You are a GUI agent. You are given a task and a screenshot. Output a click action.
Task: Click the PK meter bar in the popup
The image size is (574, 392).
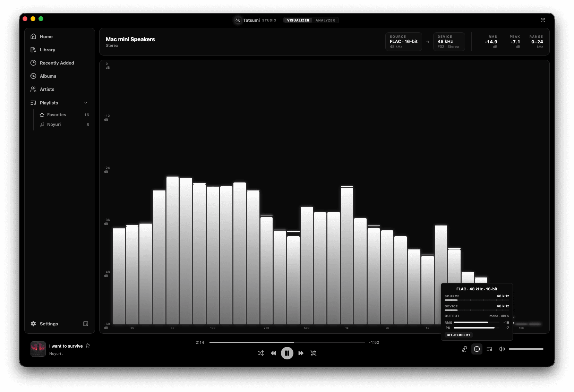[477, 328]
